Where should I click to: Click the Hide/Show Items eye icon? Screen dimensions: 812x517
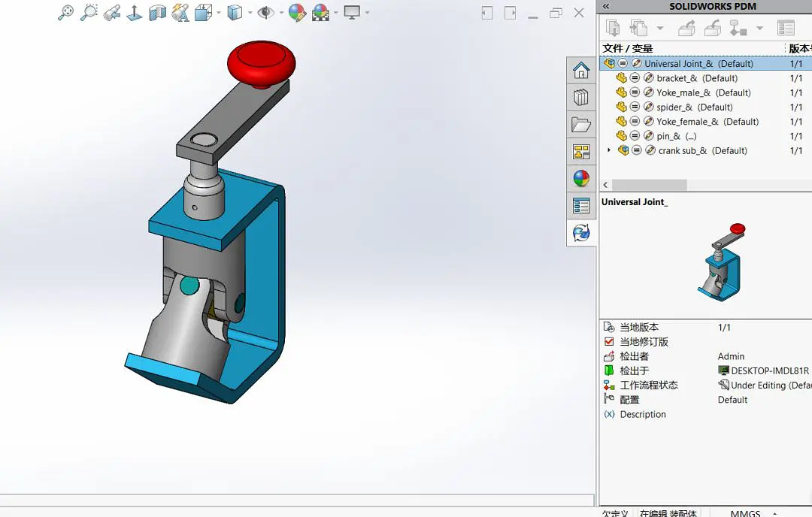[x=265, y=13]
